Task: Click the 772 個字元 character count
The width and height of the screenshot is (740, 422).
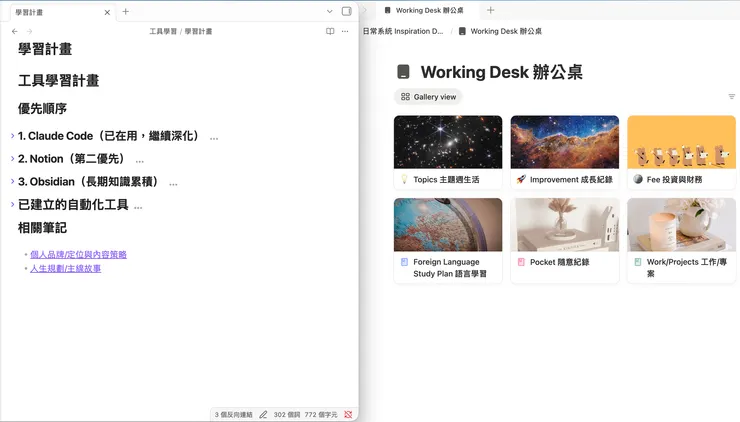Action: pos(321,414)
